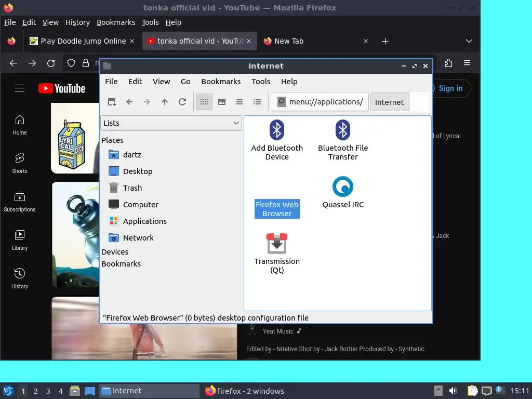Screen dimensions: 532x399
Task: Switch to thumbnail view mode
Action: click(222, 102)
